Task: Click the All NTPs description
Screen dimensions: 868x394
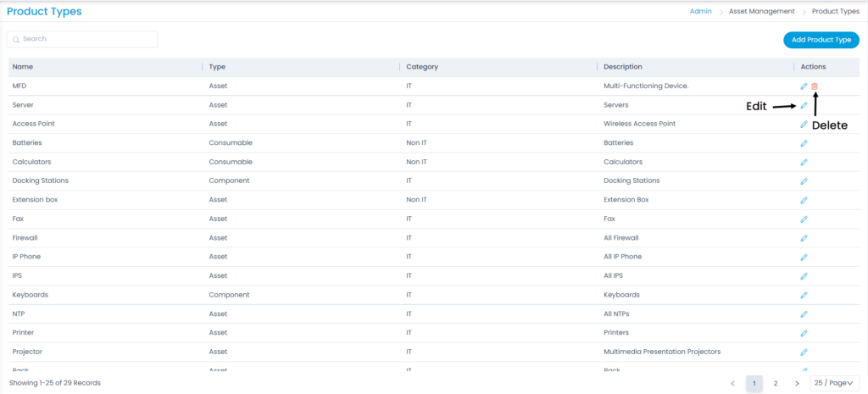Action: [x=616, y=314]
